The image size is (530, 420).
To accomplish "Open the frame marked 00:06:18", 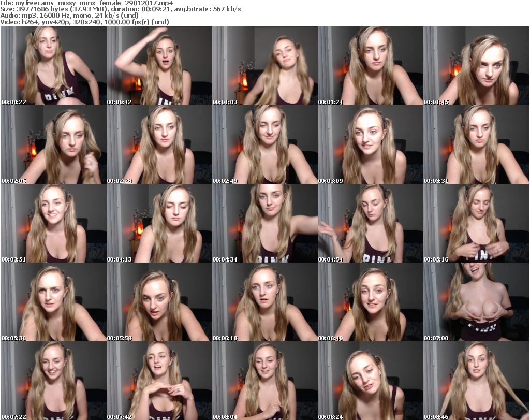I will pos(264,302).
